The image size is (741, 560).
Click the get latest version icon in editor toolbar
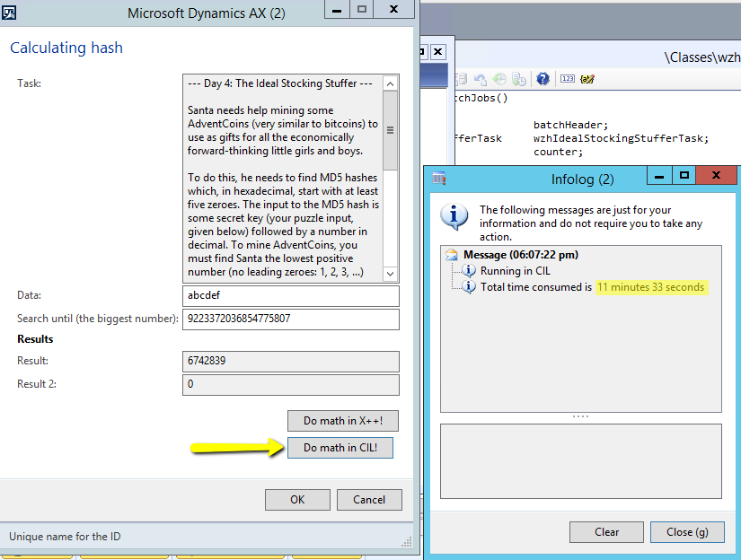tap(519, 79)
